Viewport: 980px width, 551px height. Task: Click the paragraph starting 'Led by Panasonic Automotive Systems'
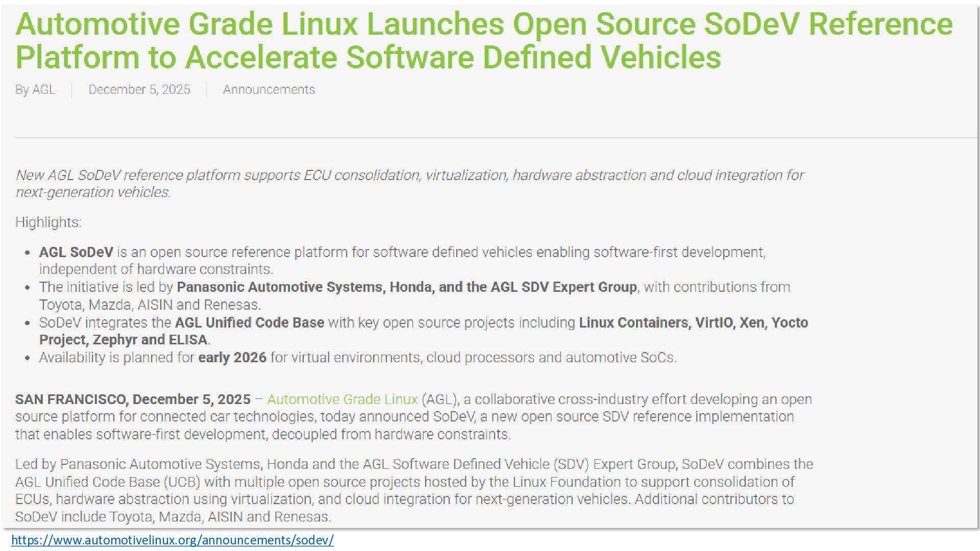click(x=414, y=490)
